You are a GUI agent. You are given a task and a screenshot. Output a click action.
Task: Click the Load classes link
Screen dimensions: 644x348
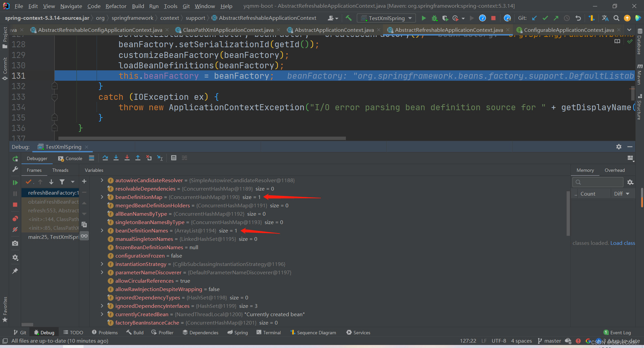(623, 243)
